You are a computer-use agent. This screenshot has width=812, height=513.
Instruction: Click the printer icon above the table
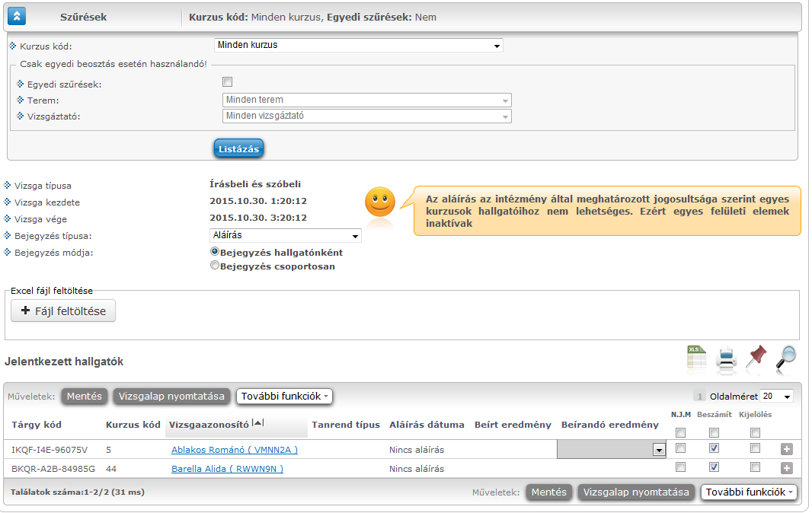pos(726,358)
